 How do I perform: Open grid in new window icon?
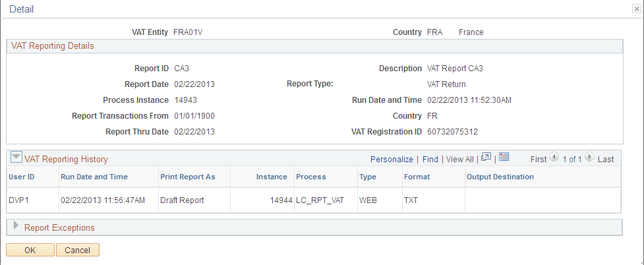pyautogui.click(x=486, y=157)
